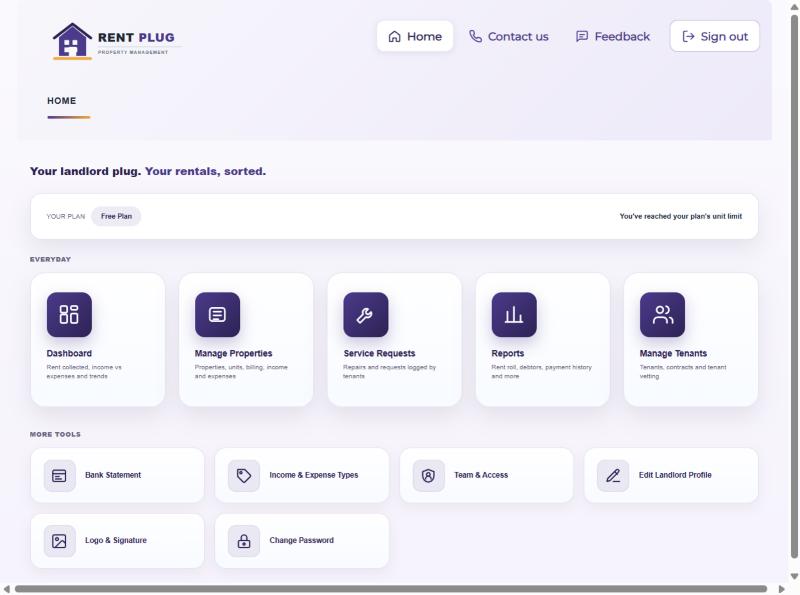Click the sign-out arrow icon

pyautogui.click(x=688, y=36)
